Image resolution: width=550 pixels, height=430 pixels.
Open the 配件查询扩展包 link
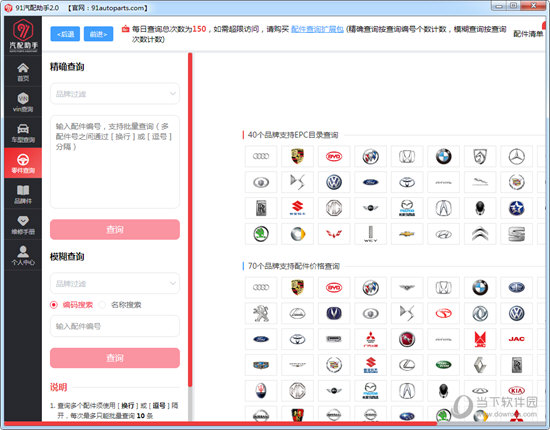[x=317, y=29]
